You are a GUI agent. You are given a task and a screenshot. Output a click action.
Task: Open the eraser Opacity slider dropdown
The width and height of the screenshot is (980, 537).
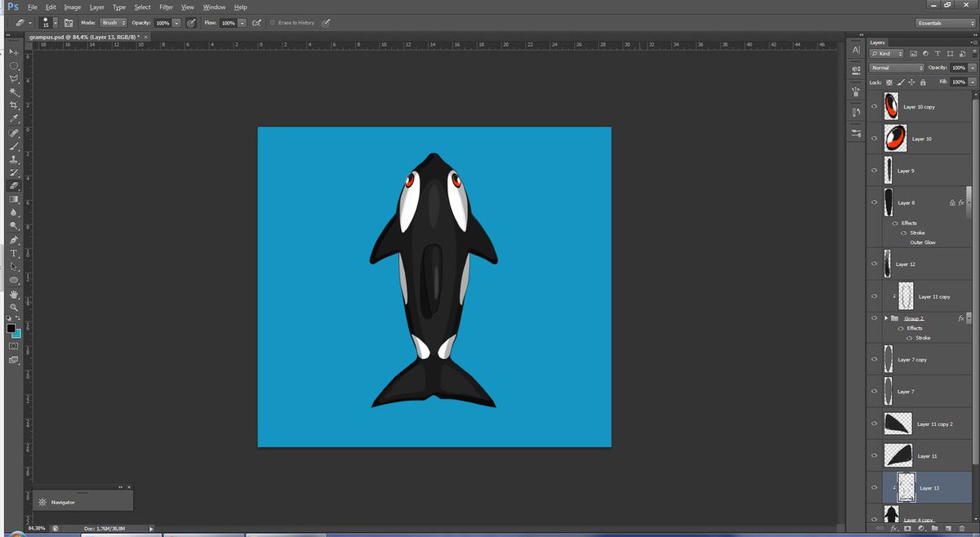tap(176, 23)
